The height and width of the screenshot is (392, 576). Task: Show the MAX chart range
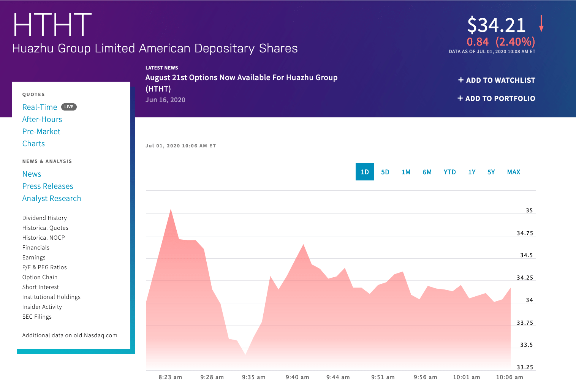pos(514,172)
